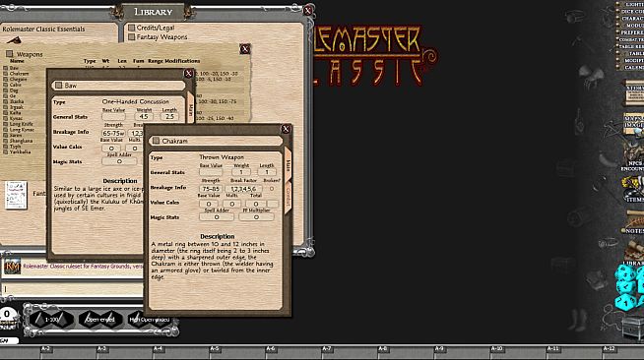Switch to Combat tab in Chakram window
The image size is (644, 360).
point(288,198)
